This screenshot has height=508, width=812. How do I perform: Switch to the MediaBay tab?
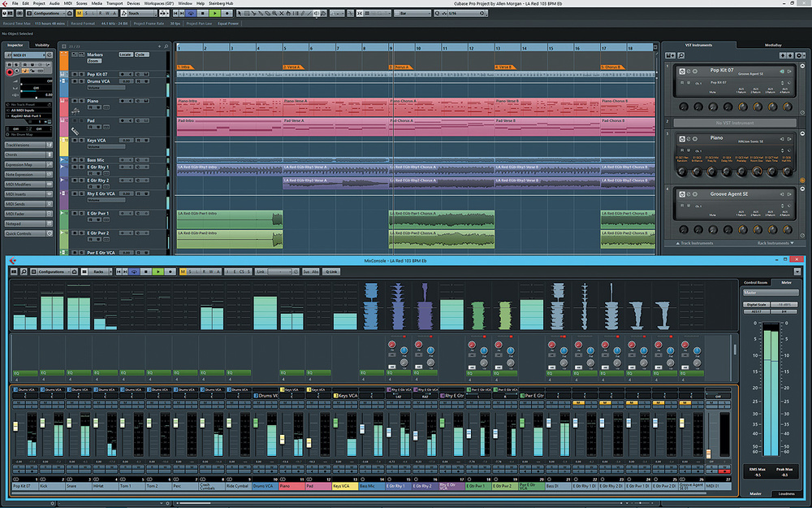tap(773, 45)
